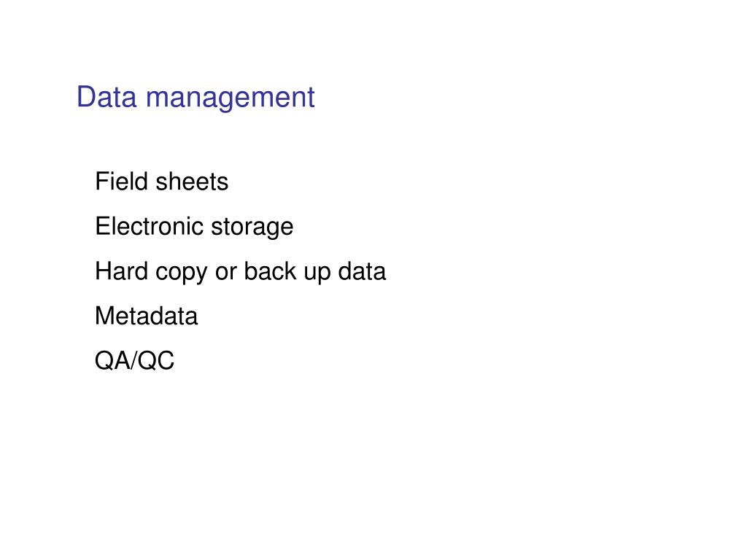Click the 'Electronic storage' text line
The height and width of the screenshot is (560, 747).
[194, 227]
